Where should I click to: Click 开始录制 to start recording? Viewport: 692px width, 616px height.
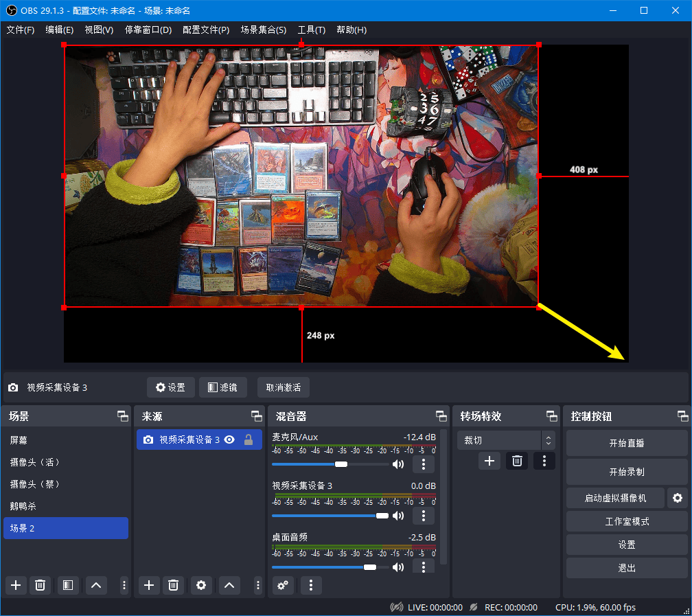pos(627,472)
